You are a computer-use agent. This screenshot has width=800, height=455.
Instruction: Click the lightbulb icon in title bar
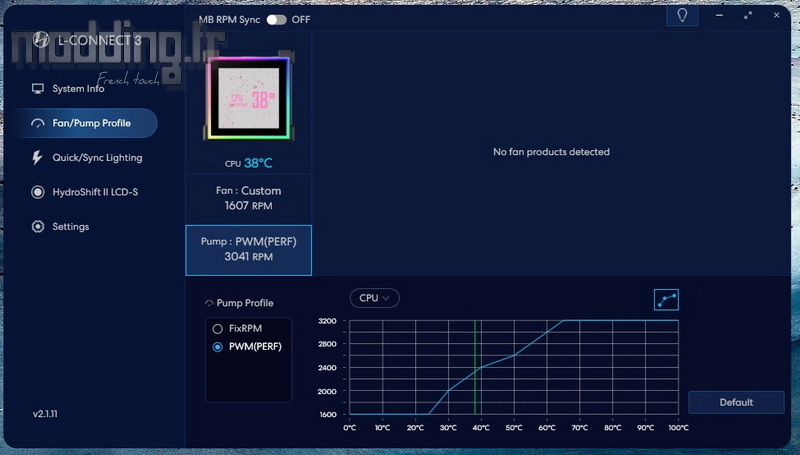[x=682, y=16]
